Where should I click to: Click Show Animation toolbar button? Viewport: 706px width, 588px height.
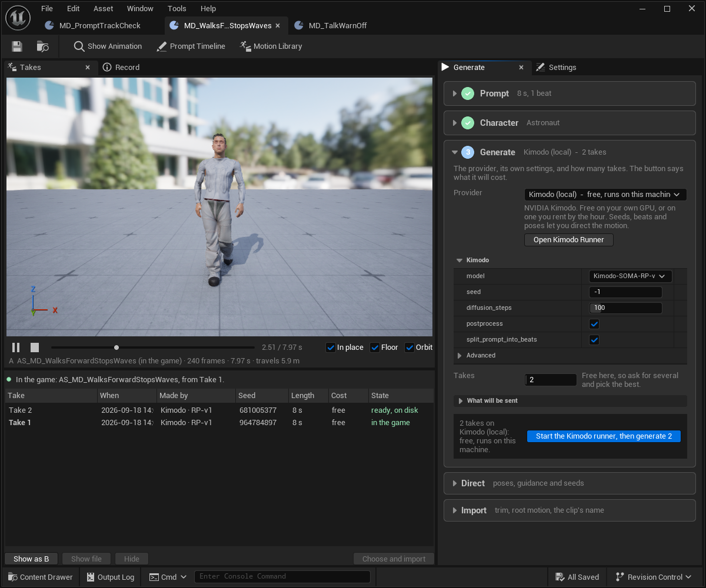point(108,46)
